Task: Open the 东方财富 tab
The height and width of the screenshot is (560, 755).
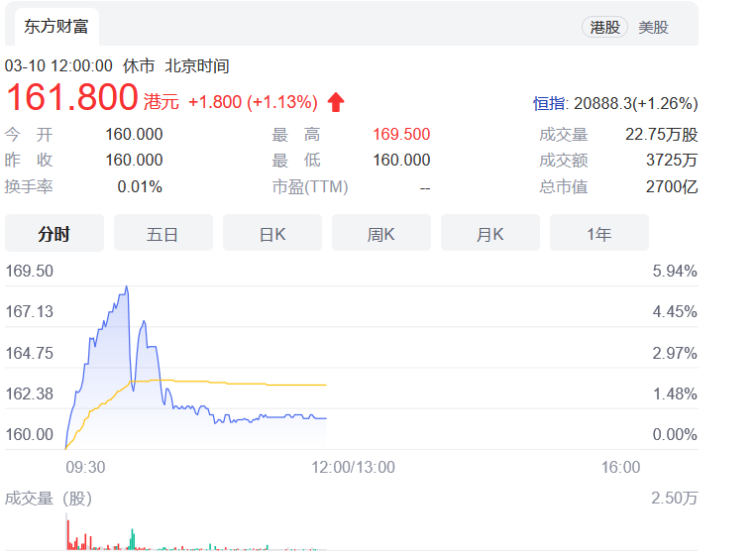Action: pyautogui.click(x=56, y=27)
